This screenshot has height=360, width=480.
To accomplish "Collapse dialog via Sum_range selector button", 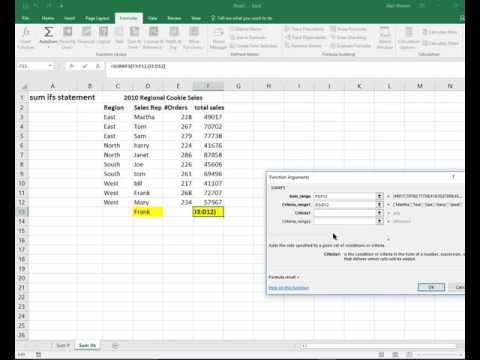I will [380, 196].
